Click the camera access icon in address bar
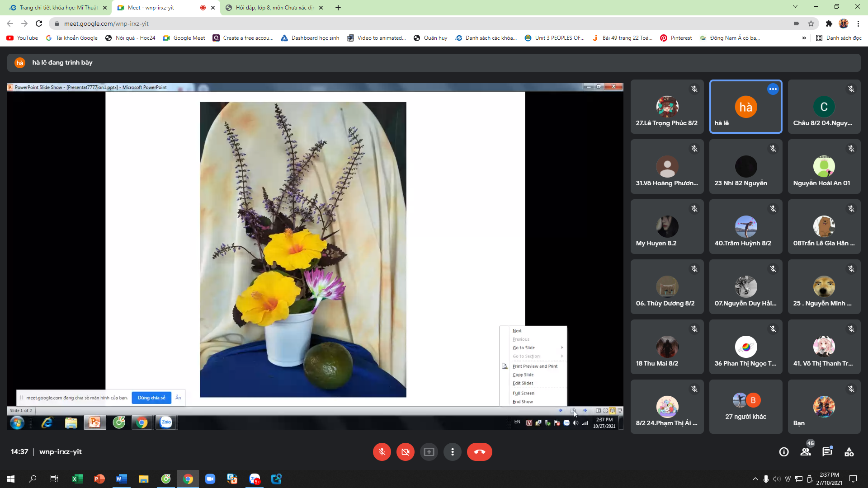868x488 pixels. [797, 23]
